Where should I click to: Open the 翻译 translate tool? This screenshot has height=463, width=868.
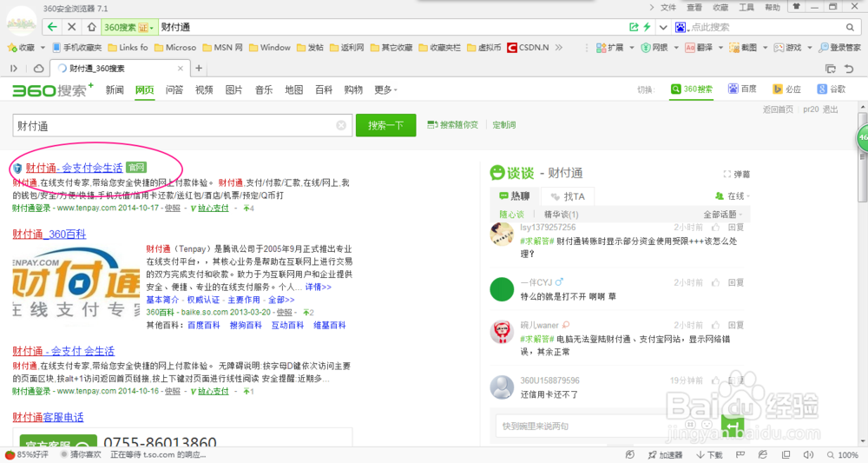[x=699, y=48]
